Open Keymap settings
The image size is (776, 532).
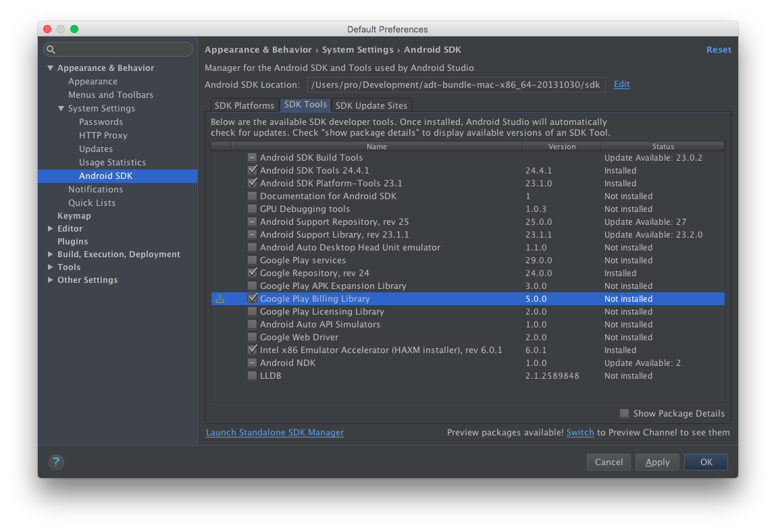(74, 216)
